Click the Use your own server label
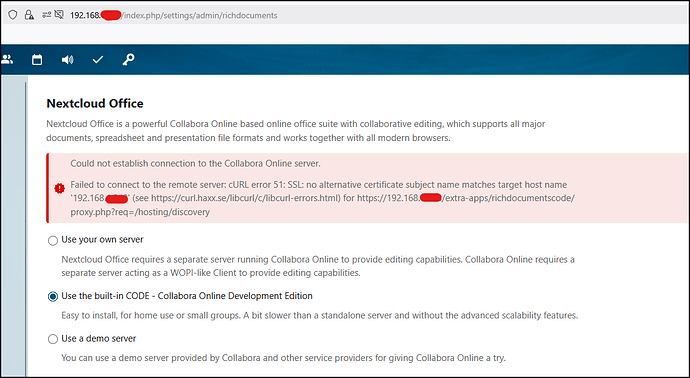 [103, 240]
